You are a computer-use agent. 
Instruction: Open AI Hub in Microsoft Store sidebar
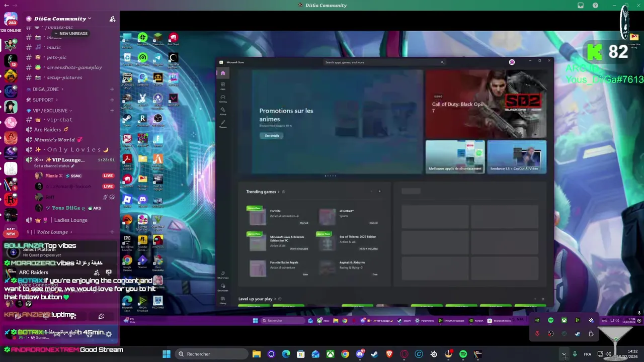[x=223, y=111]
